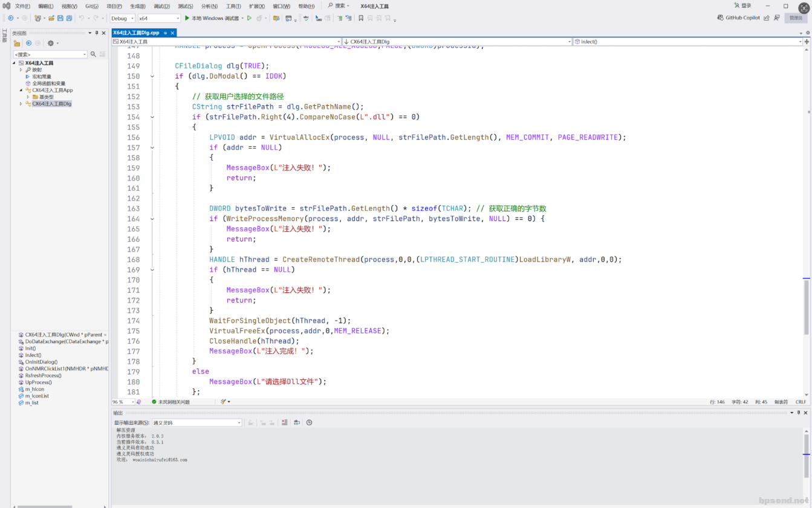Click the Class View <搜索> search field

click(50, 54)
